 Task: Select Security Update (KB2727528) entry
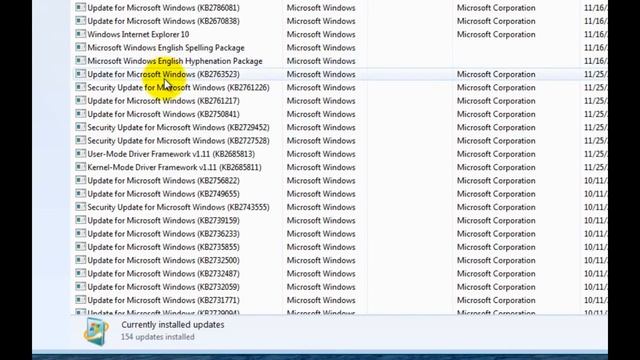(x=178, y=141)
